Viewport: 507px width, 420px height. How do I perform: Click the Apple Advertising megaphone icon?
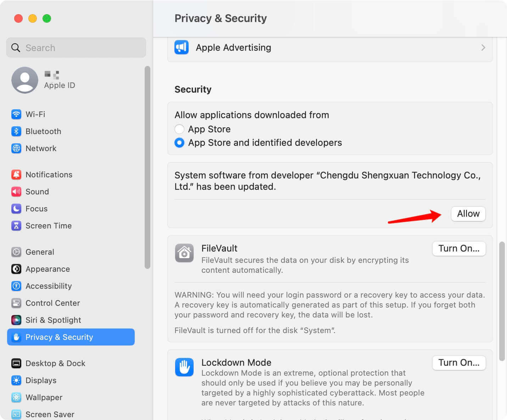click(182, 48)
